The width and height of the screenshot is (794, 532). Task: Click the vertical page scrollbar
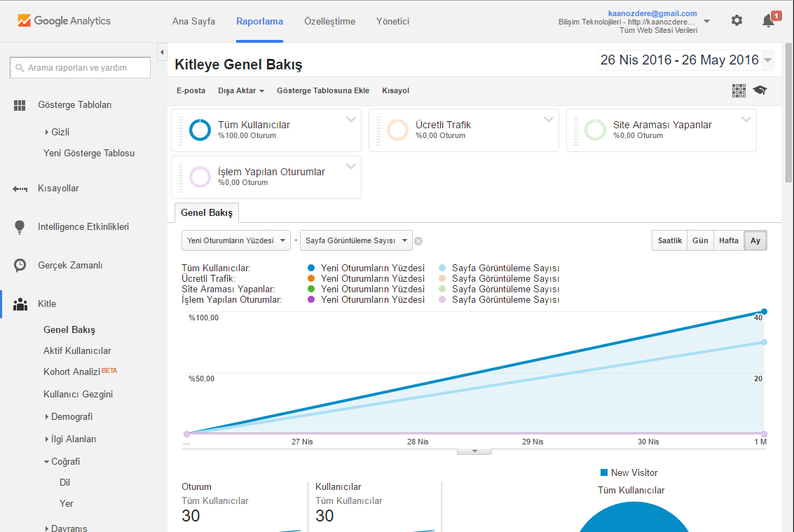(789, 113)
